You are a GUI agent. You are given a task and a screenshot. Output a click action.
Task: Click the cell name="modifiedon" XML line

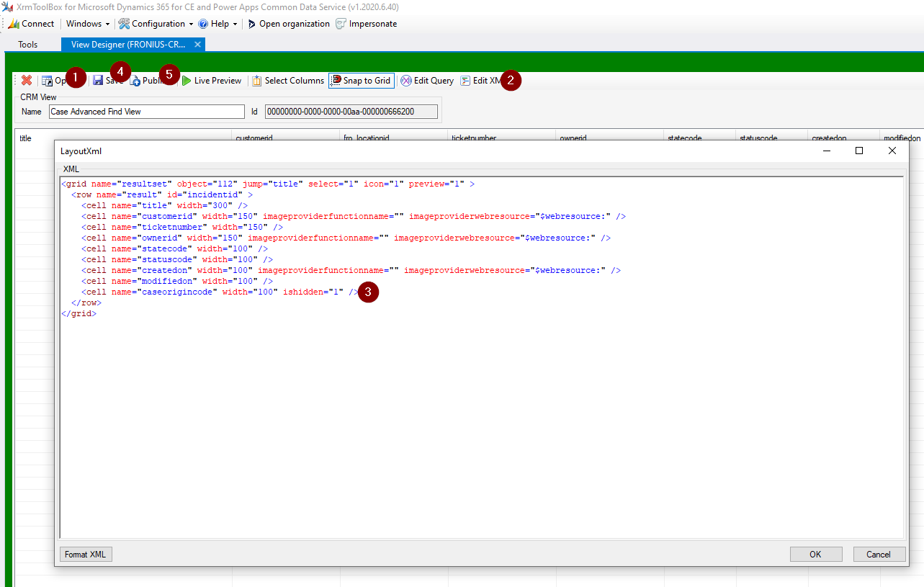(x=177, y=281)
